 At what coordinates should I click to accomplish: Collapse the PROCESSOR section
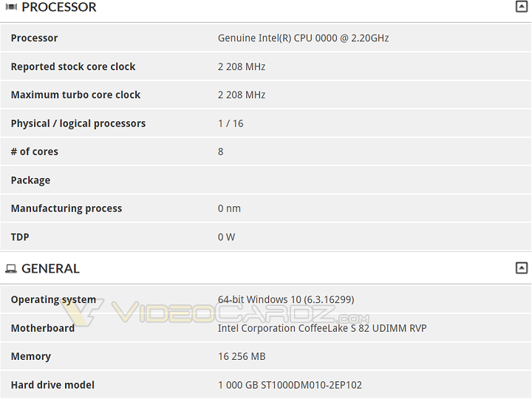coord(522,7)
